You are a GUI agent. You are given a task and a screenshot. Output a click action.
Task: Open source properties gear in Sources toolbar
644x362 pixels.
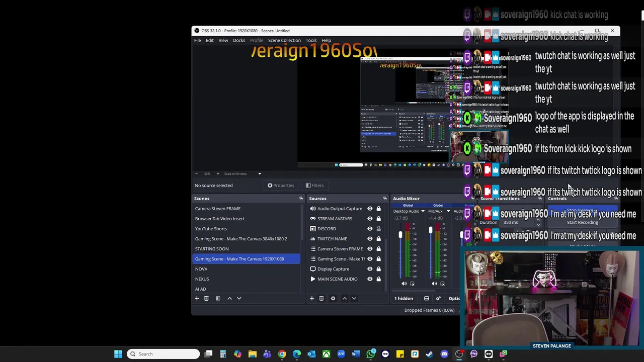(333, 299)
